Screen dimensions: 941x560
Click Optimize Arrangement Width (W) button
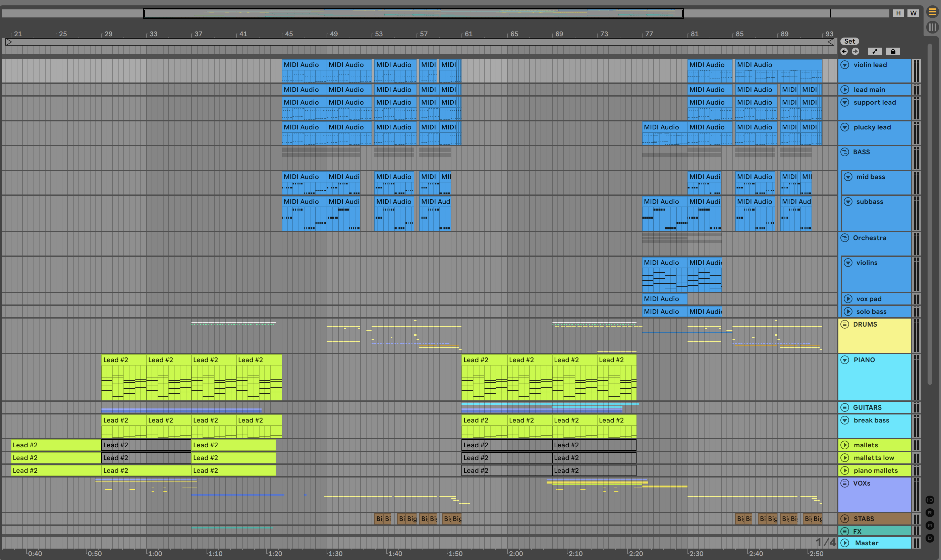pos(913,13)
